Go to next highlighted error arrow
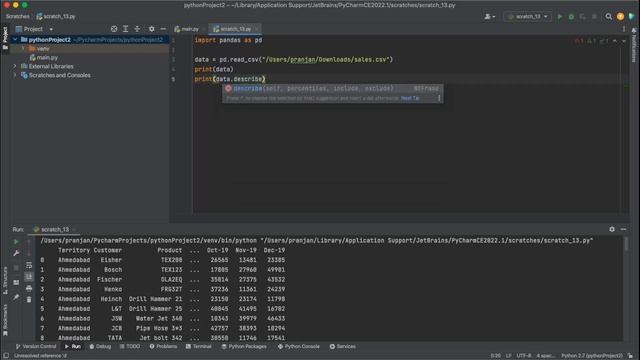Viewport: 640px width, 360px height. pyautogui.click(x=624, y=41)
